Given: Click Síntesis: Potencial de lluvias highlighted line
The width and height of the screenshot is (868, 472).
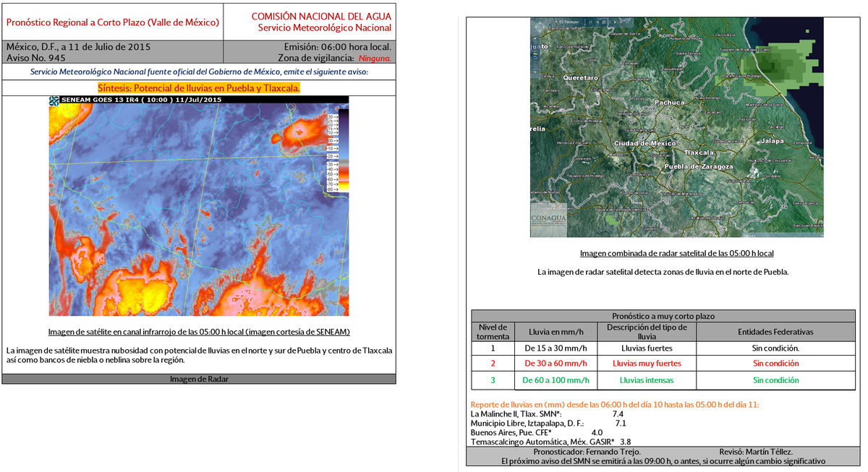Looking at the screenshot, I should click(x=199, y=87).
